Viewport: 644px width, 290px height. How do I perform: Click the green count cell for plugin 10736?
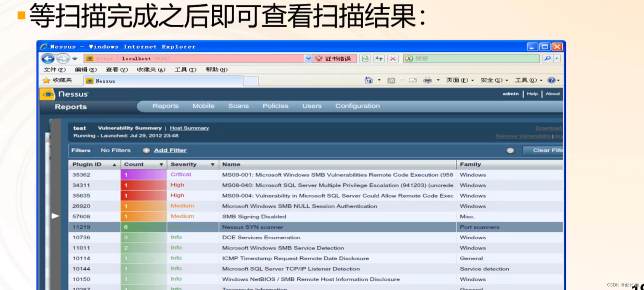tap(144, 237)
